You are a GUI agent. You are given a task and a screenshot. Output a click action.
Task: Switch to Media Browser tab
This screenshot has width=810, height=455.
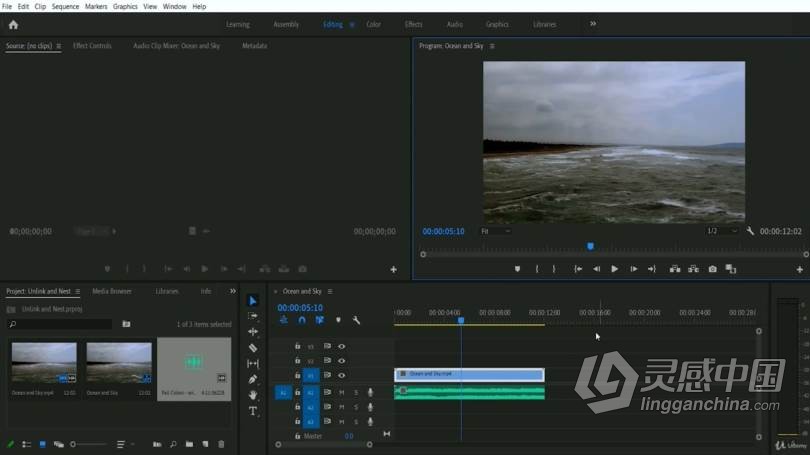click(112, 291)
